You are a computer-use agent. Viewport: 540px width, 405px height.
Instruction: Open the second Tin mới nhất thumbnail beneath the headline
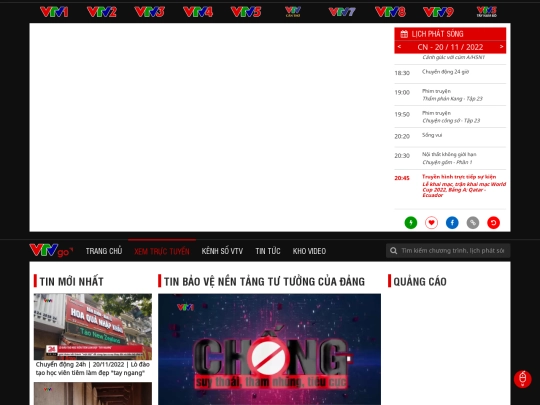pyautogui.click(x=93, y=393)
